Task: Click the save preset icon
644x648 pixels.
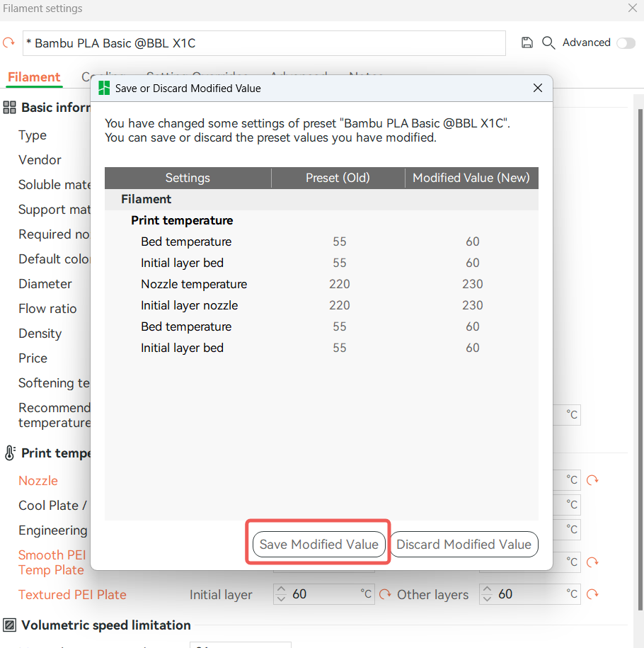Action: [527, 42]
